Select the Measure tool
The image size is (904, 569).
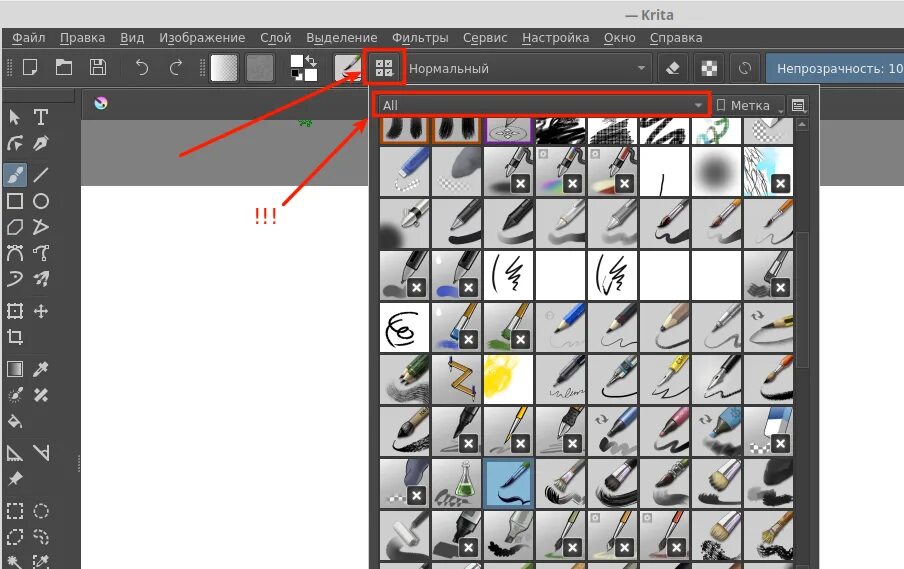pos(40,453)
